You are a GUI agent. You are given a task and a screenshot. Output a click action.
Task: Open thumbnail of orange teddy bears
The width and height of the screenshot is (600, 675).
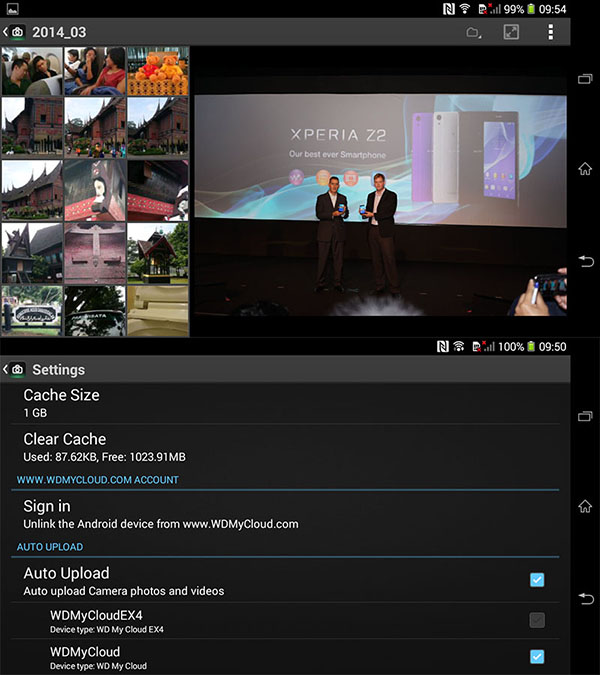point(158,71)
